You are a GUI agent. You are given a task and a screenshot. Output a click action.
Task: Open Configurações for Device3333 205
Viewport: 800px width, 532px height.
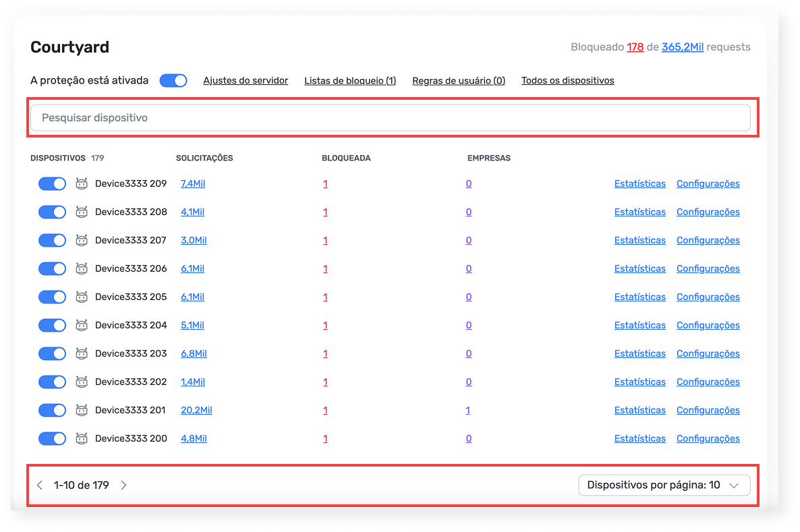coord(708,297)
